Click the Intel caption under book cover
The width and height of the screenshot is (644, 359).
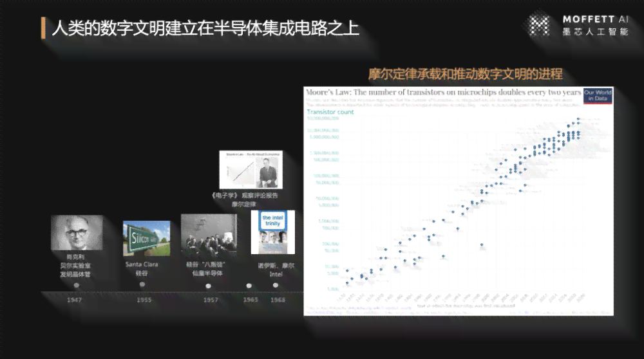click(x=276, y=270)
